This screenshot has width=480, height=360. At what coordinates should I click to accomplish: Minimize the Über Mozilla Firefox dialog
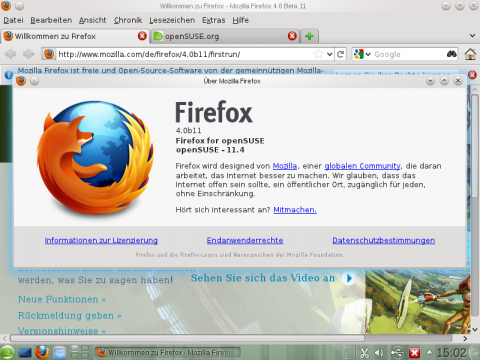430,81
